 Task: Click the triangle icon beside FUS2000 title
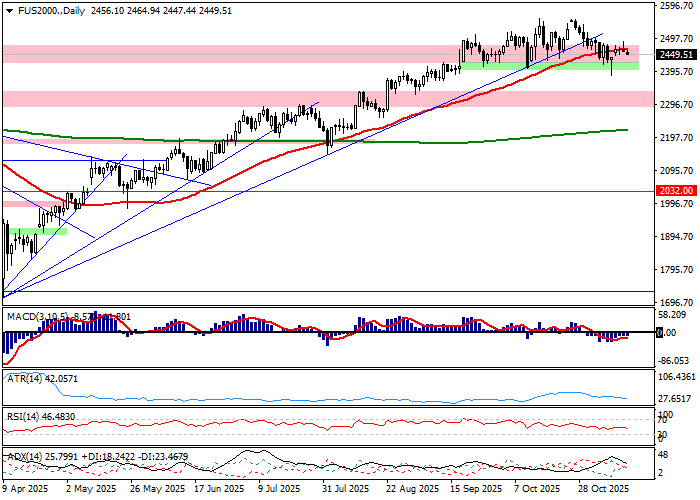[6, 8]
